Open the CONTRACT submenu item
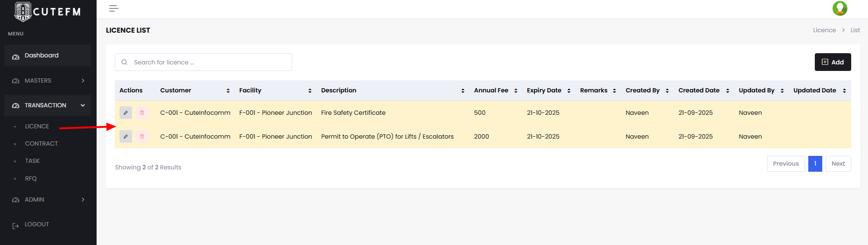This screenshot has height=245, width=868. 42,144
